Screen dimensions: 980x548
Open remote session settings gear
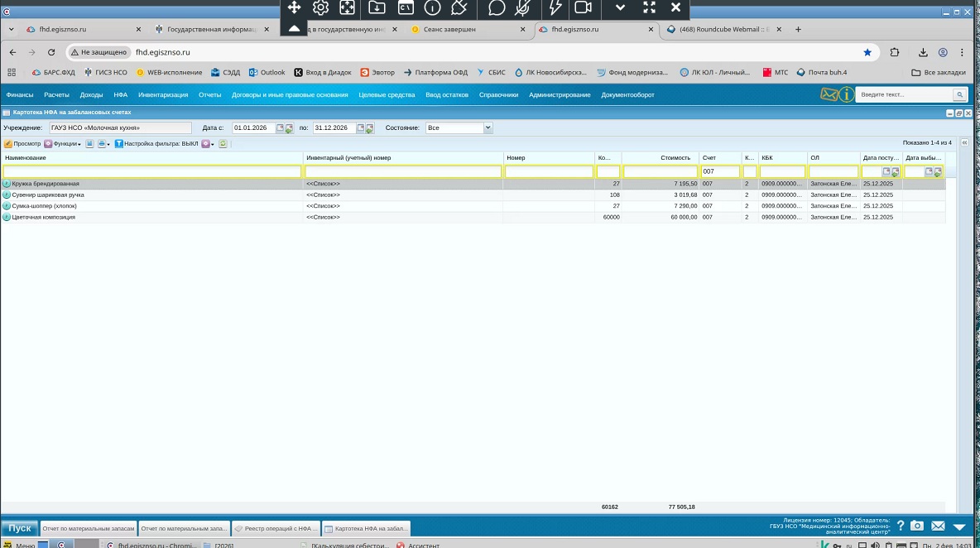coord(320,7)
